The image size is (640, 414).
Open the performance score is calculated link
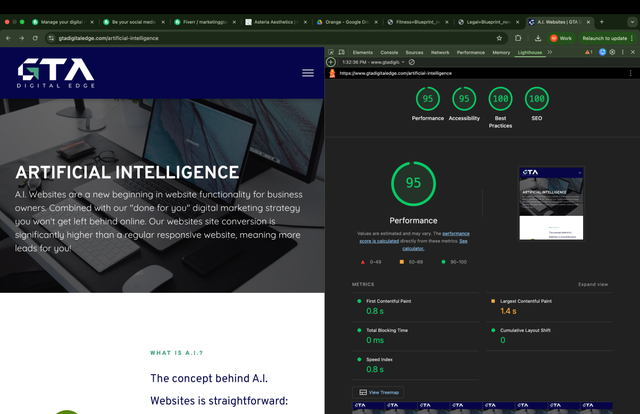471,236
